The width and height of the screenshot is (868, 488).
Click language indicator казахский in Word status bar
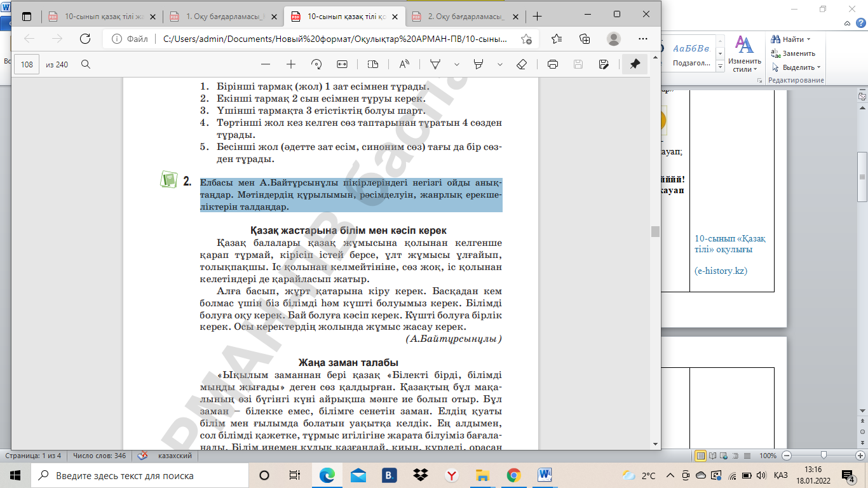click(175, 456)
